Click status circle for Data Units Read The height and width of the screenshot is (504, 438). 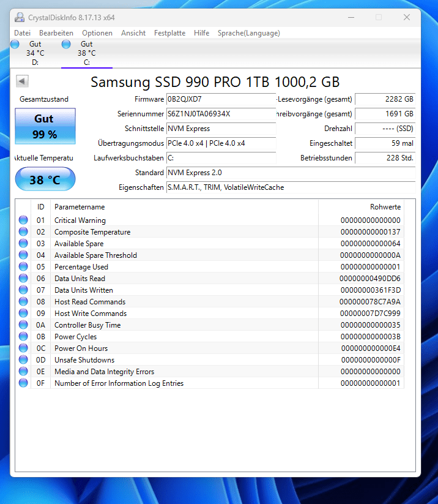click(23, 278)
